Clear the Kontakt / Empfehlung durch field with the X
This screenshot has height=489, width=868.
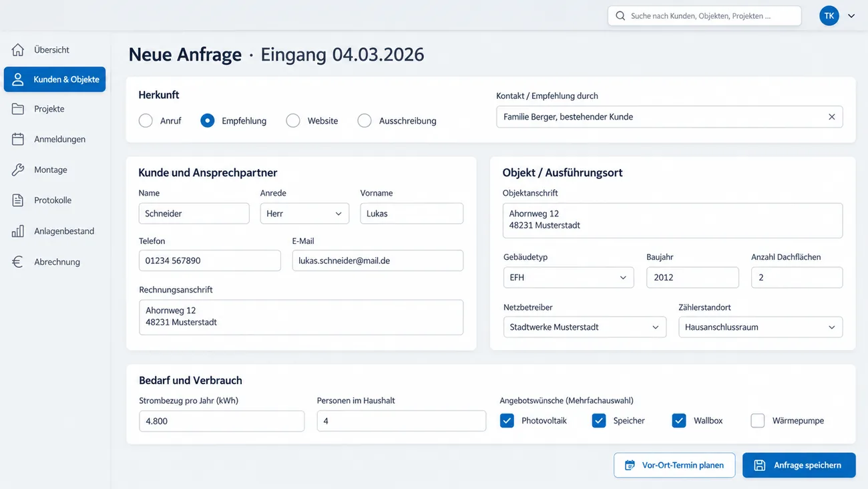point(832,117)
